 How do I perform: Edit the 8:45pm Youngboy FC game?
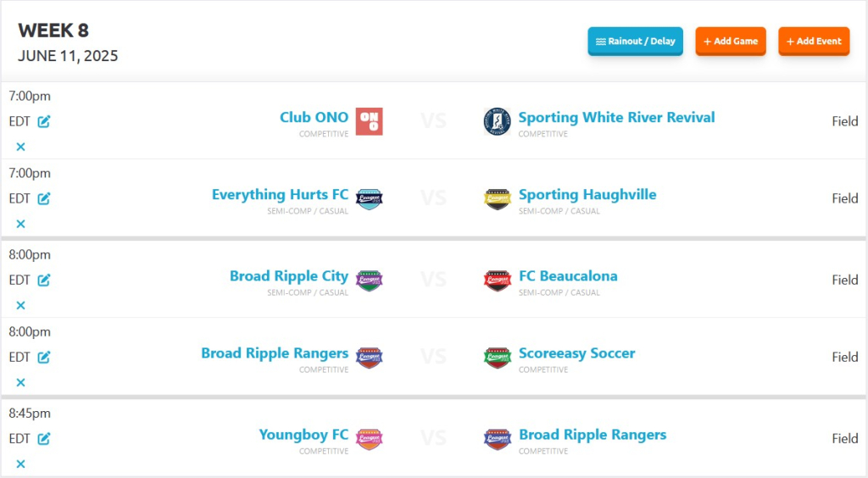[44, 439]
